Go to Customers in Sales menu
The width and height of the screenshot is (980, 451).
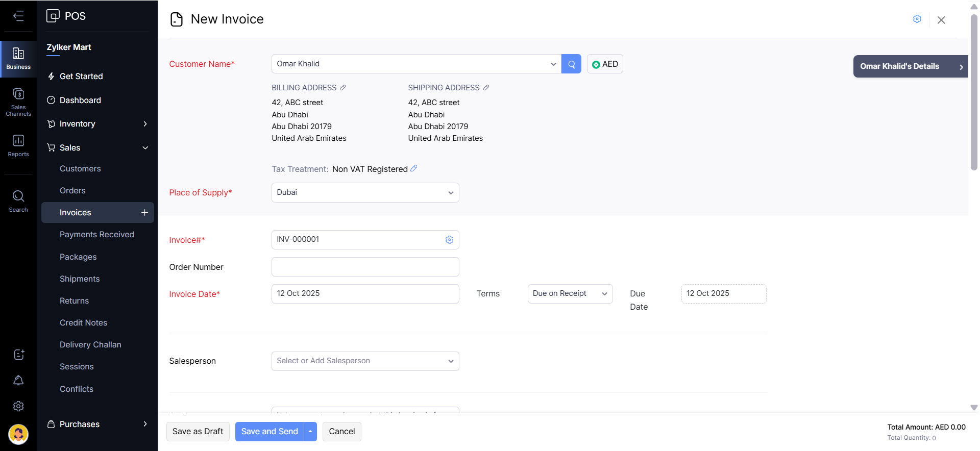[80, 169]
